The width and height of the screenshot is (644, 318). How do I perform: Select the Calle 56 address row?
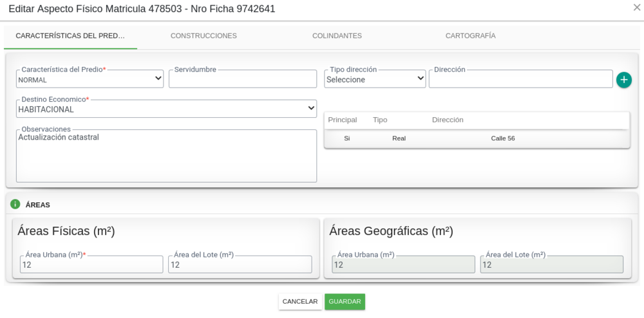[477, 138]
